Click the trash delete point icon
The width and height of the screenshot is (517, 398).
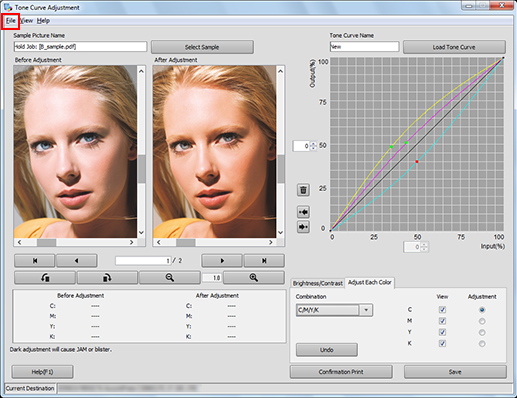tap(303, 190)
